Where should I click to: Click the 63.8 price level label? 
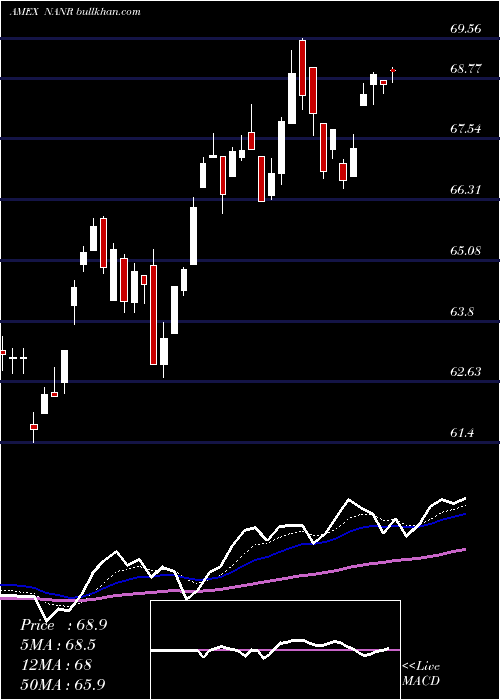click(x=462, y=311)
